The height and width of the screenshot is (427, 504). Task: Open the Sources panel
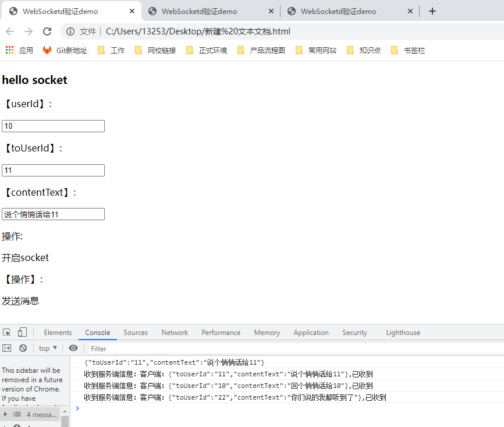(136, 333)
